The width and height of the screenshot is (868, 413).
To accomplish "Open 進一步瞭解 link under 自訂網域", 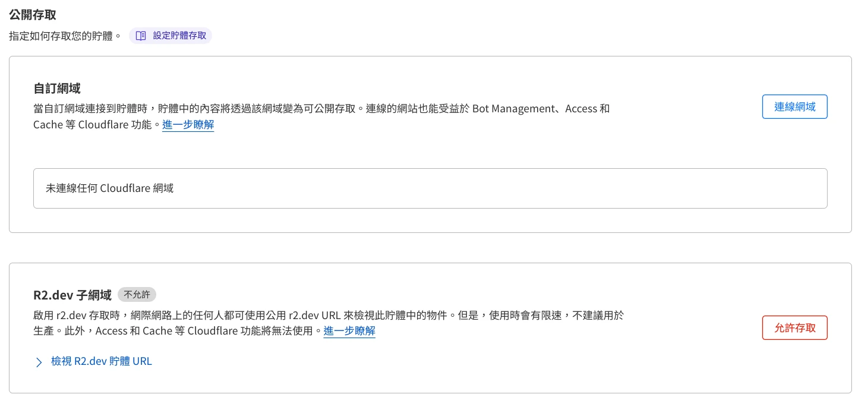I will click(188, 125).
